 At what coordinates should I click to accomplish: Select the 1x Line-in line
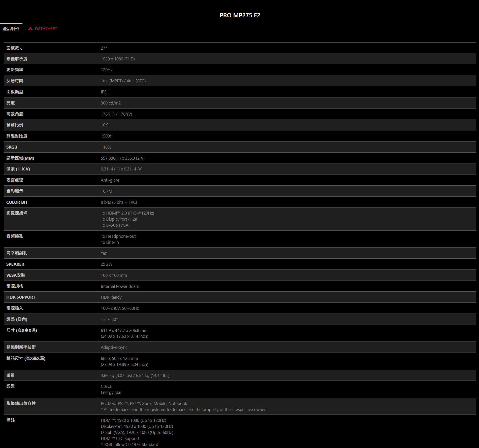tap(110, 242)
